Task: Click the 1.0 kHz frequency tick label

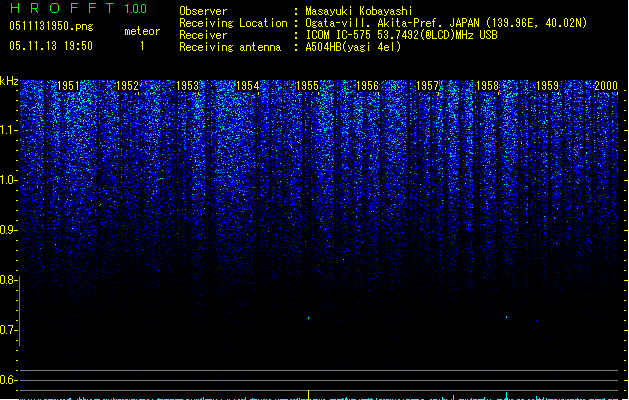Action: click(8, 180)
